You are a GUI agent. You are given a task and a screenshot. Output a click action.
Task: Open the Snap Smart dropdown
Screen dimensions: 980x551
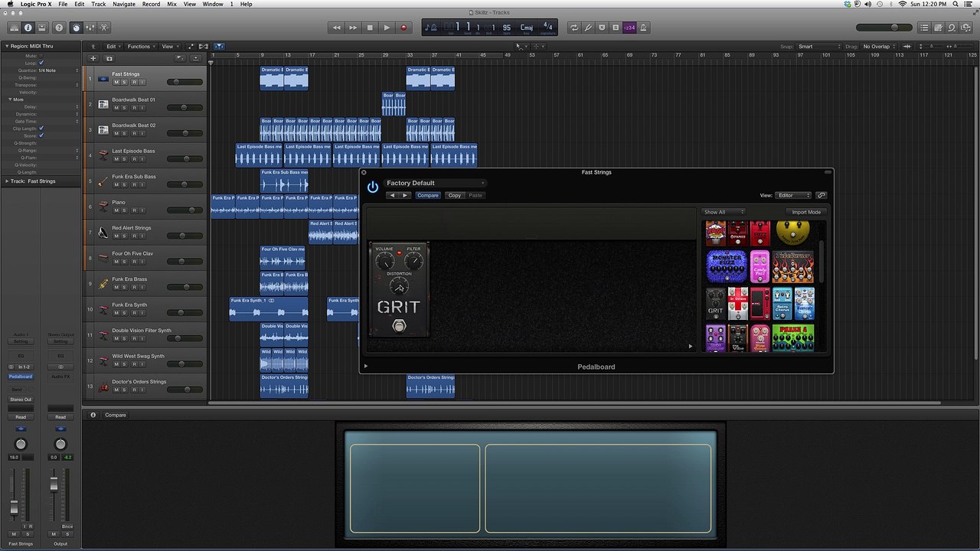tap(818, 47)
